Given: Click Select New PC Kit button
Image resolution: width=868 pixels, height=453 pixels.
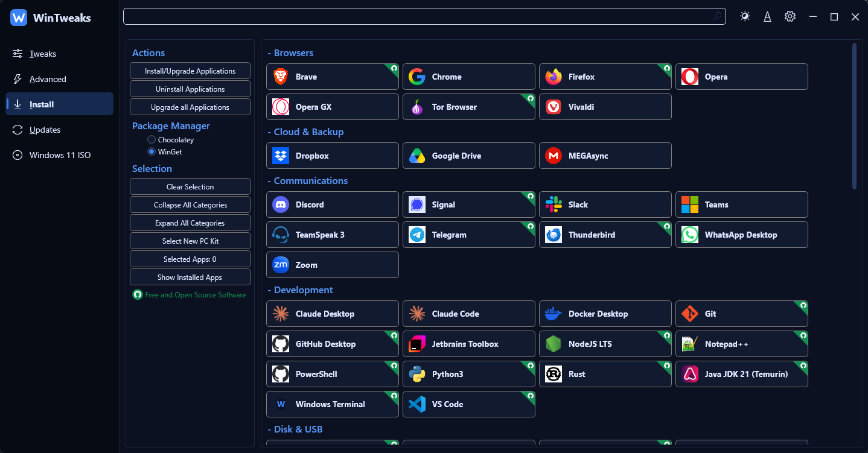Looking at the screenshot, I should click(x=190, y=241).
